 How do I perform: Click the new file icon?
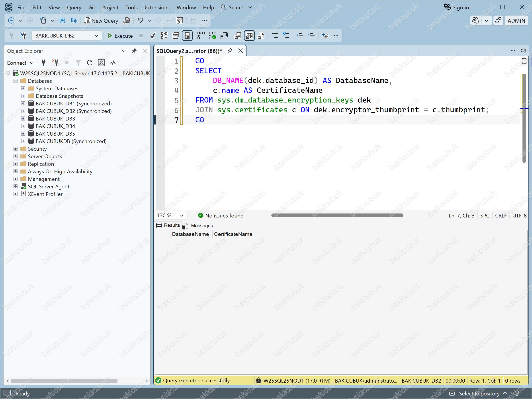pos(43,21)
